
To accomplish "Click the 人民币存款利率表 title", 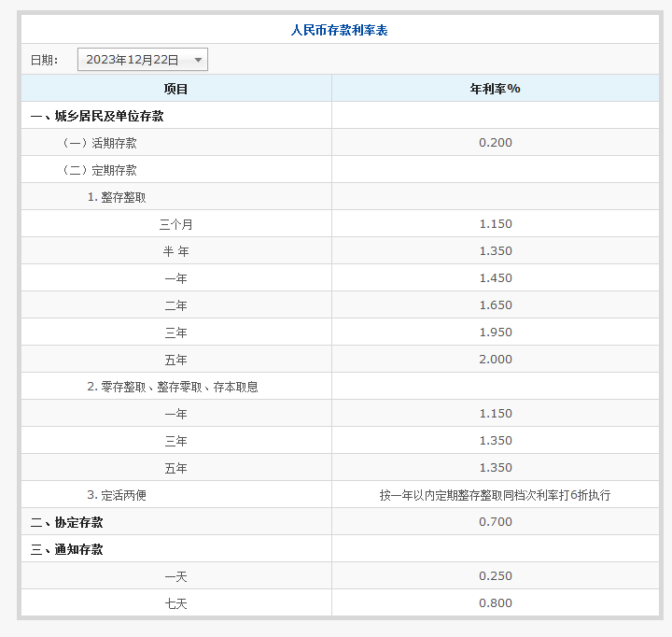I will pos(340,30).
